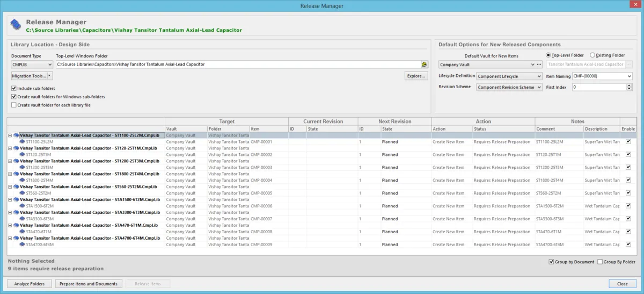Click component icon of ST560-25T2M child row

pyautogui.click(x=22, y=193)
